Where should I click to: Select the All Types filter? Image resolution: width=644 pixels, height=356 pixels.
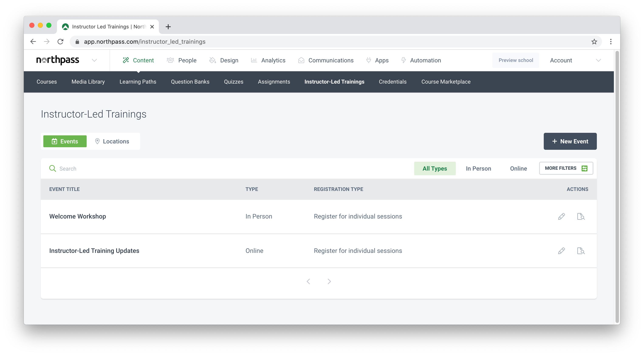(x=435, y=168)
